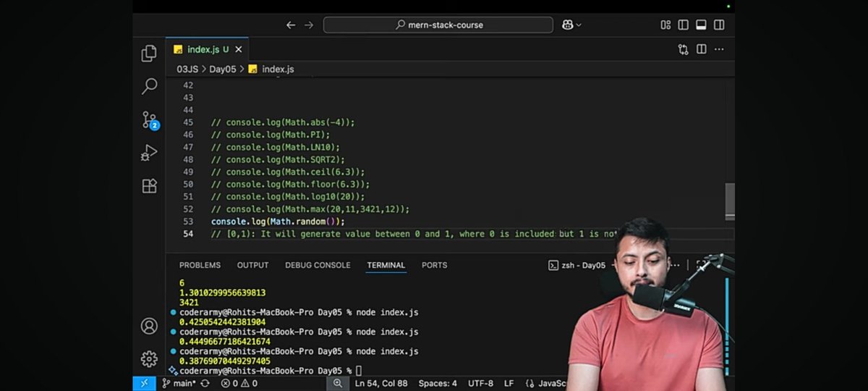Click the synchronize changes icon
868x391 pixels.
[205, 383]
